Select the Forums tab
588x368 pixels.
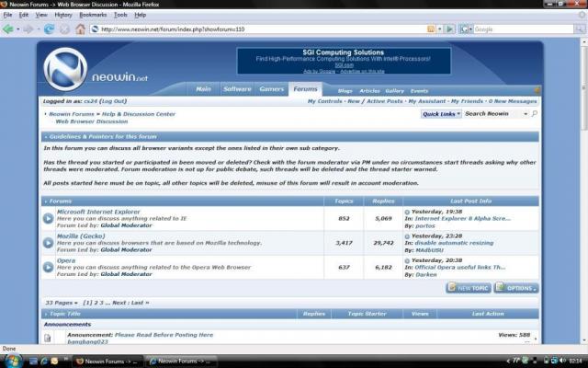click(x=305, y=89)
